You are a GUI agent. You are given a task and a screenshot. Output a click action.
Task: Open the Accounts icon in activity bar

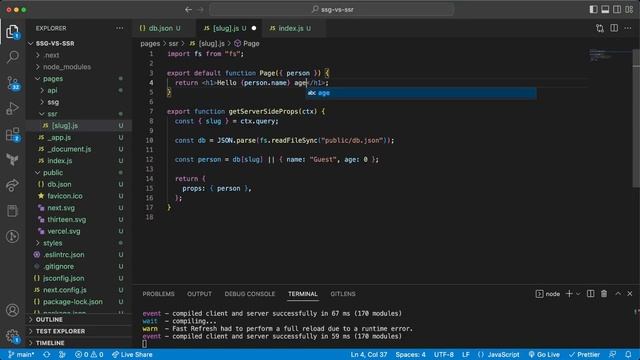pos(13,310)
